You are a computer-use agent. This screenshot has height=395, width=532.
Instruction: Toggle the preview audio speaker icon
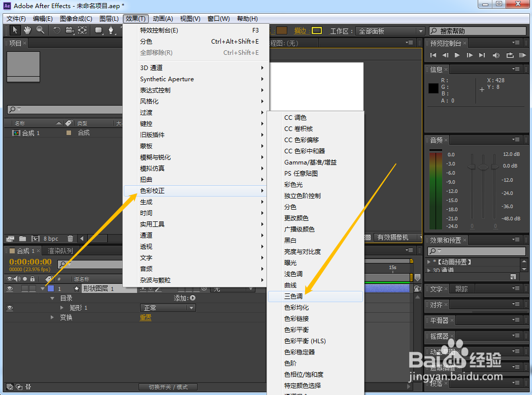click(496, 55)
